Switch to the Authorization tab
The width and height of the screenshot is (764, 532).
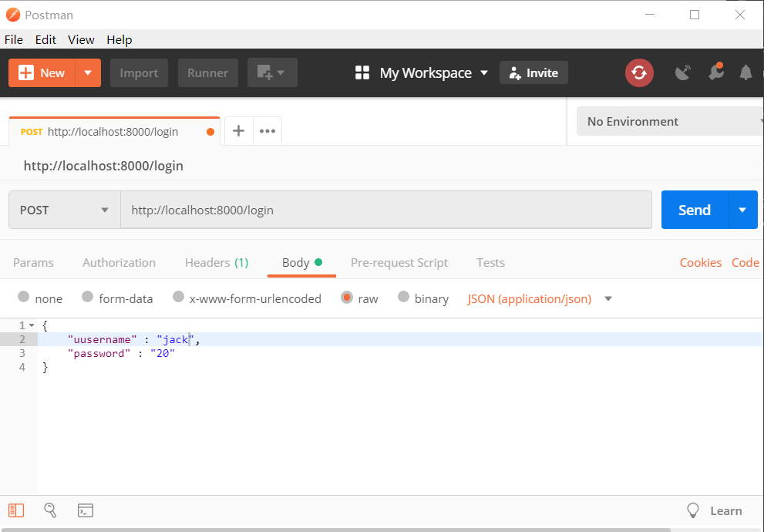point(119,263)
